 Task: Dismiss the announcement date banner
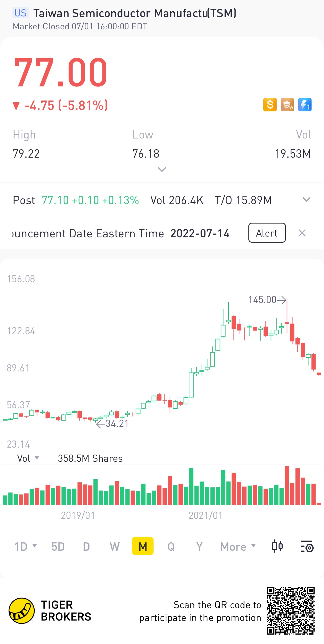[x=302, y=233]
